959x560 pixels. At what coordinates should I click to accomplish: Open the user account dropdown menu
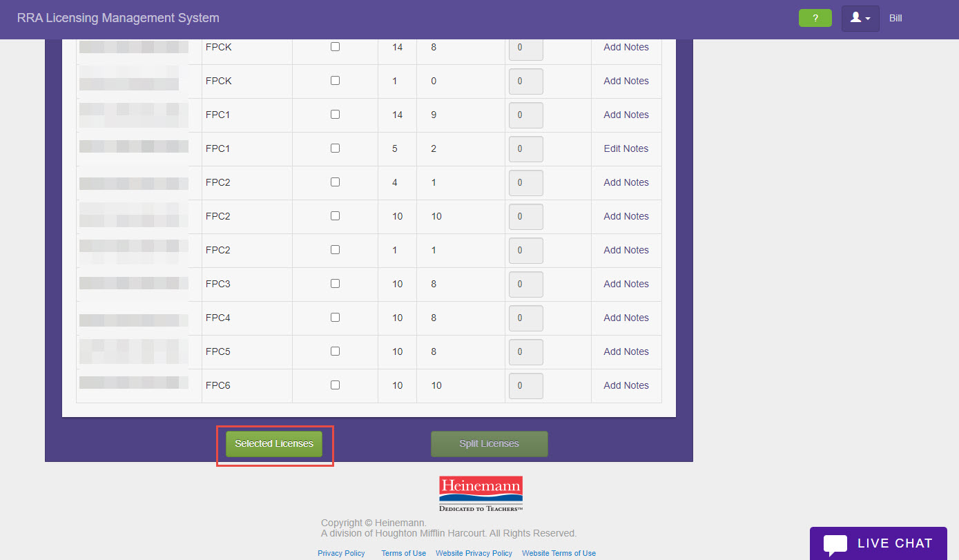tap(860, 19)
